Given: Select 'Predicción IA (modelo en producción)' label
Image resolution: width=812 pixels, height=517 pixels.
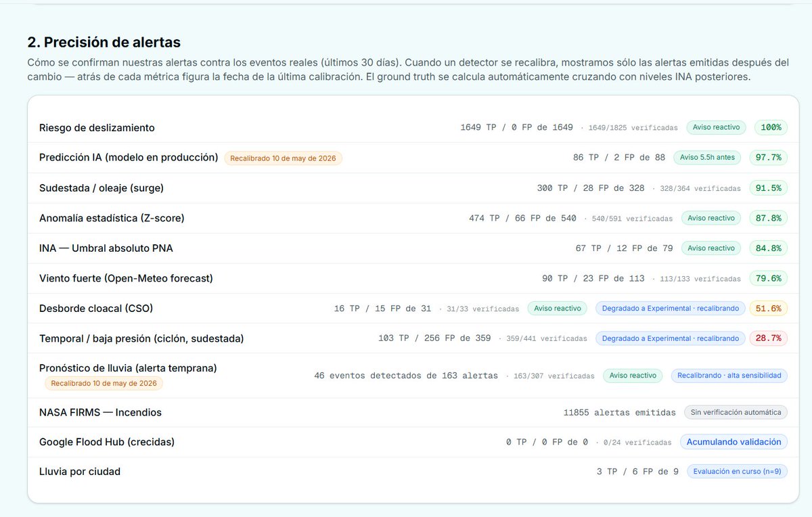Looking at the screenshot, I should click(x=129, y=157).
